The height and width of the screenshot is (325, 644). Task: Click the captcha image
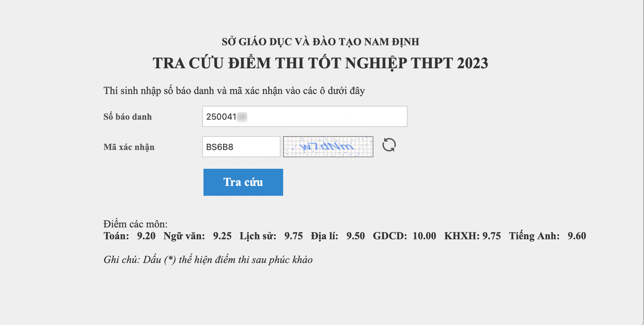328,147
